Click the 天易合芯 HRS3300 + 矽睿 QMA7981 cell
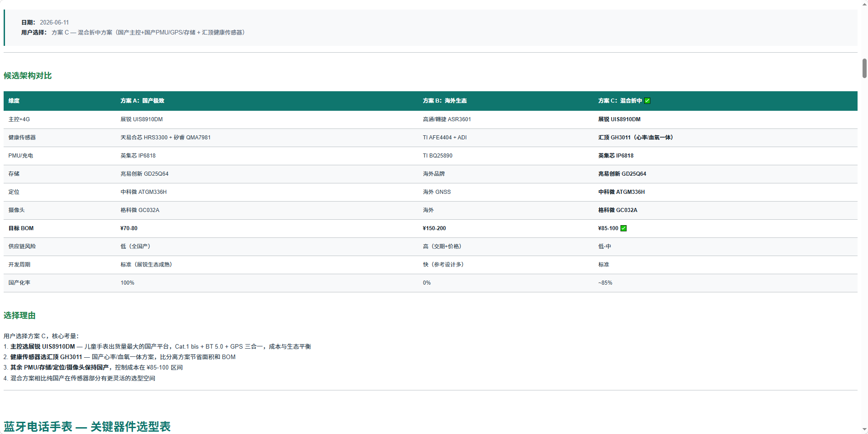868x434 pixels. point(166,138)
